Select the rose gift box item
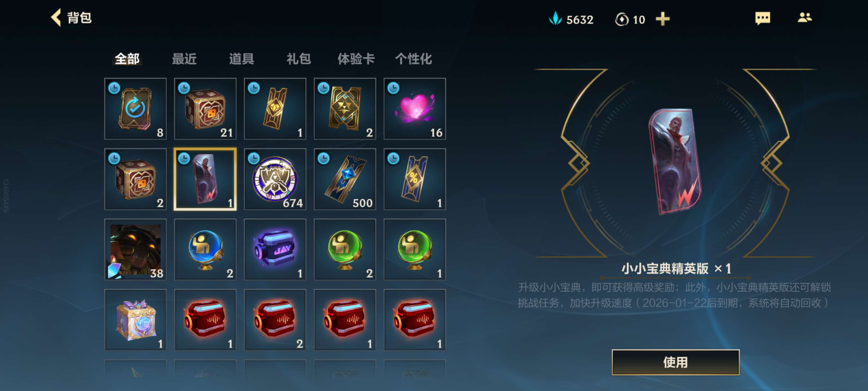 click(x=135, y=320)
